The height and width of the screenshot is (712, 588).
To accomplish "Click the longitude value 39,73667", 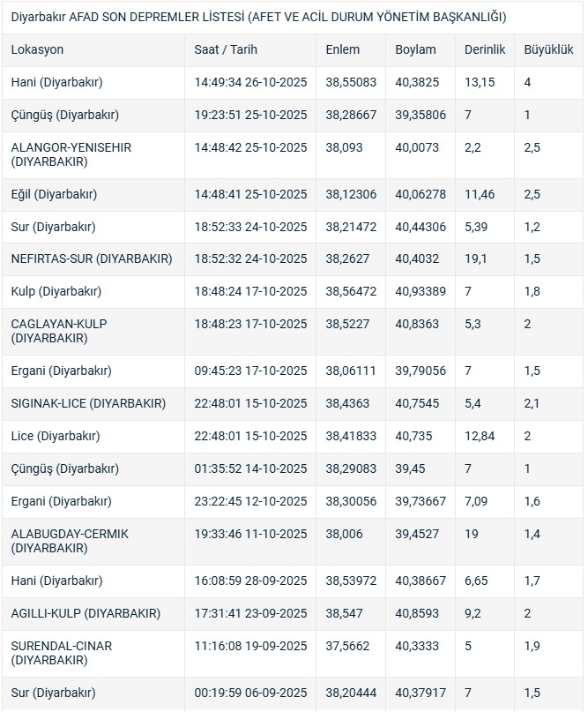I will pos(421,501).
